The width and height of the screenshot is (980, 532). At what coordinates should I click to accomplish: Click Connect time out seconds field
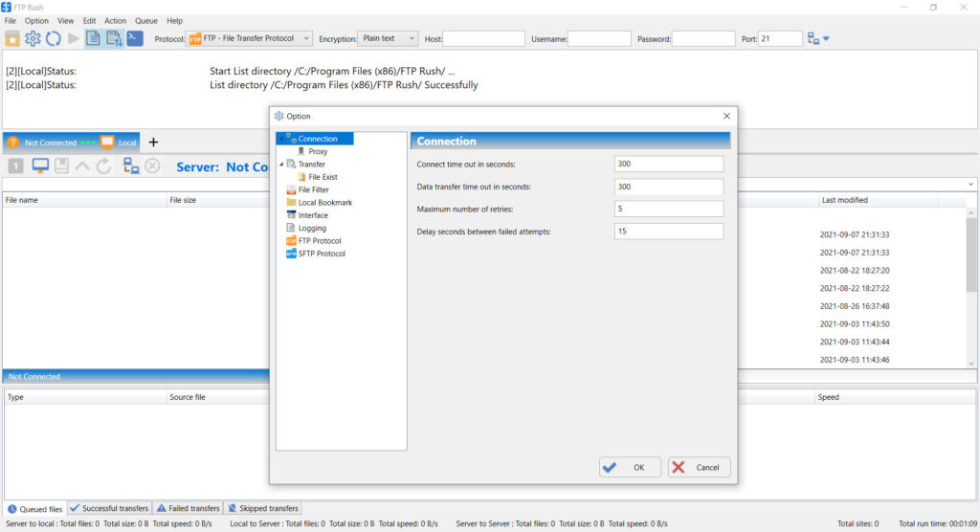[669, 164]
